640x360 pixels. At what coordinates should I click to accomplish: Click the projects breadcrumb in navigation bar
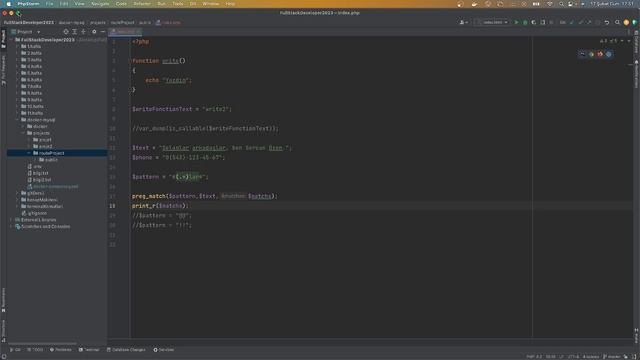coord(98,22)
